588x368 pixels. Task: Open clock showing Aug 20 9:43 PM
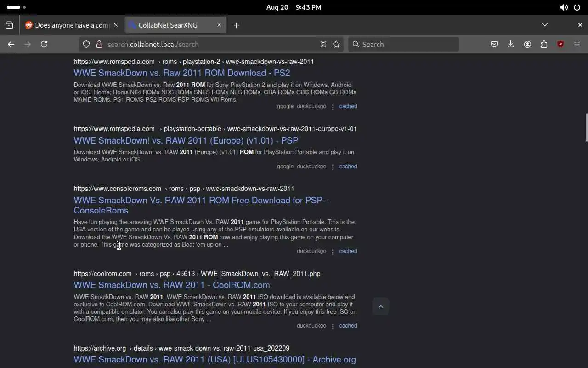(294, 7)
